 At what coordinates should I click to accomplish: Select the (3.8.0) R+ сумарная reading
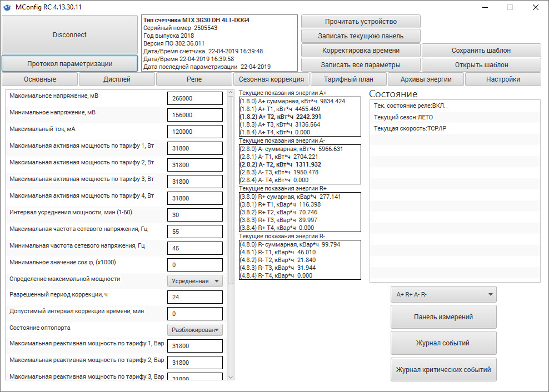coord(291,197)
